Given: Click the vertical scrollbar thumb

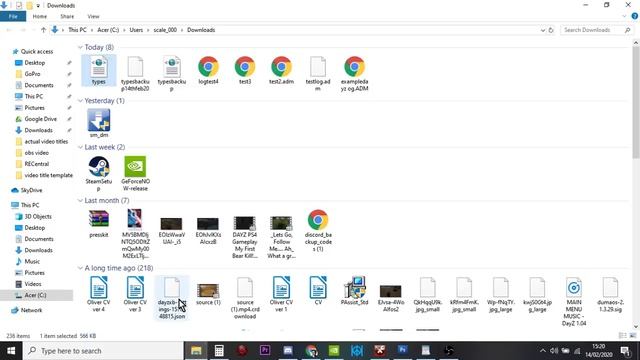Looking at the screenshot, I should click(636, 102).
